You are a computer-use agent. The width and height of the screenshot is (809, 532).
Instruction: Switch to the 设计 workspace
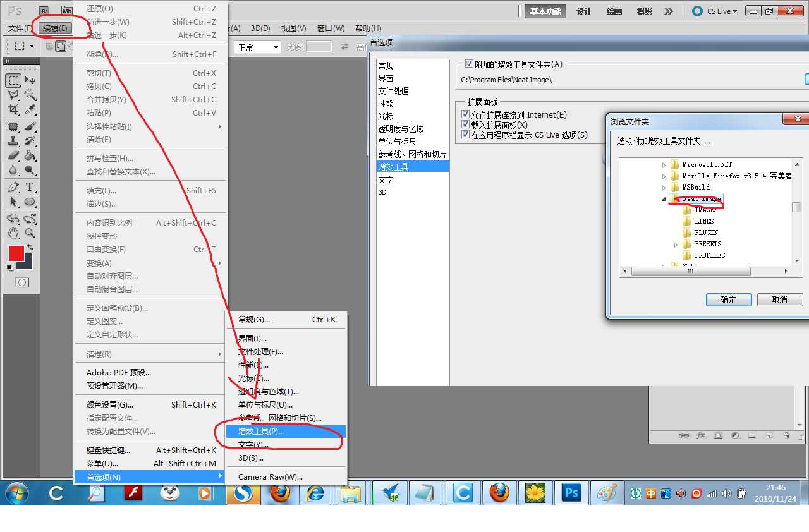point(584,11)
